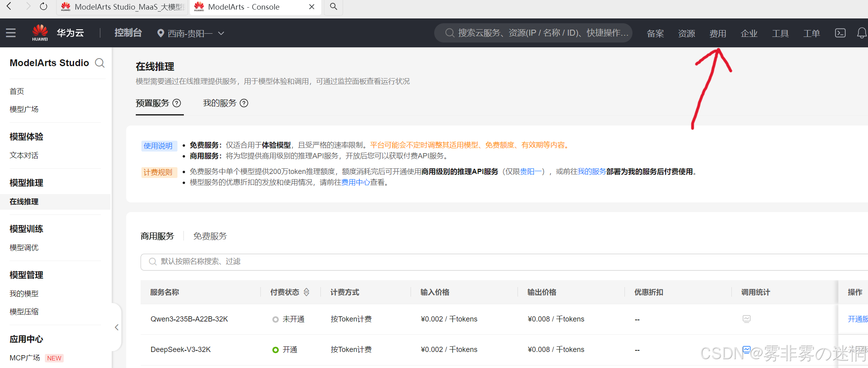Select the 商用服务 sub-tab
Viewport: 868px width, 368px height.
pos(157,236)
